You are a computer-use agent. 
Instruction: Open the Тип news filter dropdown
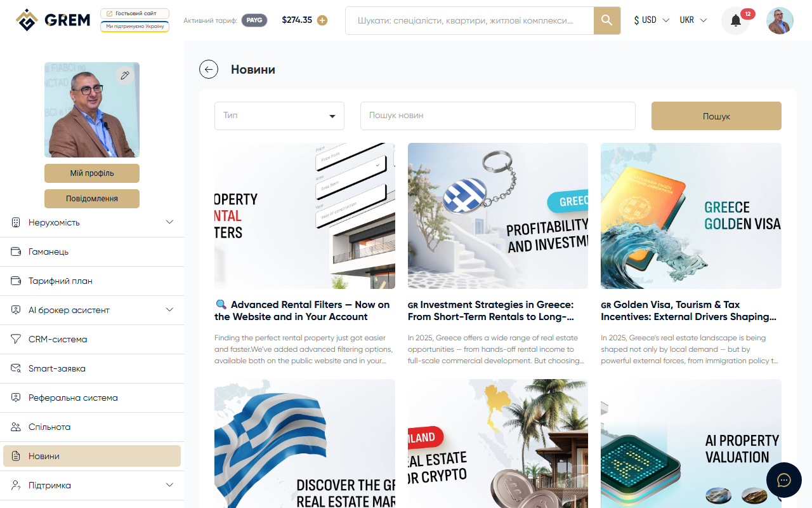coord(279,116)
